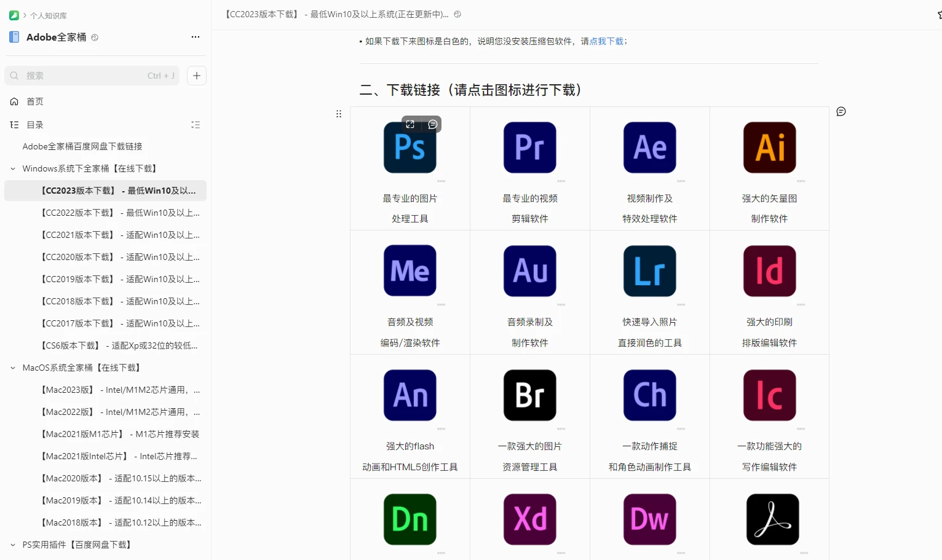This screenshot has height=560, width=942.
Task: Collapse the MacOS系统全家桶 section
Action: (13, 368)
